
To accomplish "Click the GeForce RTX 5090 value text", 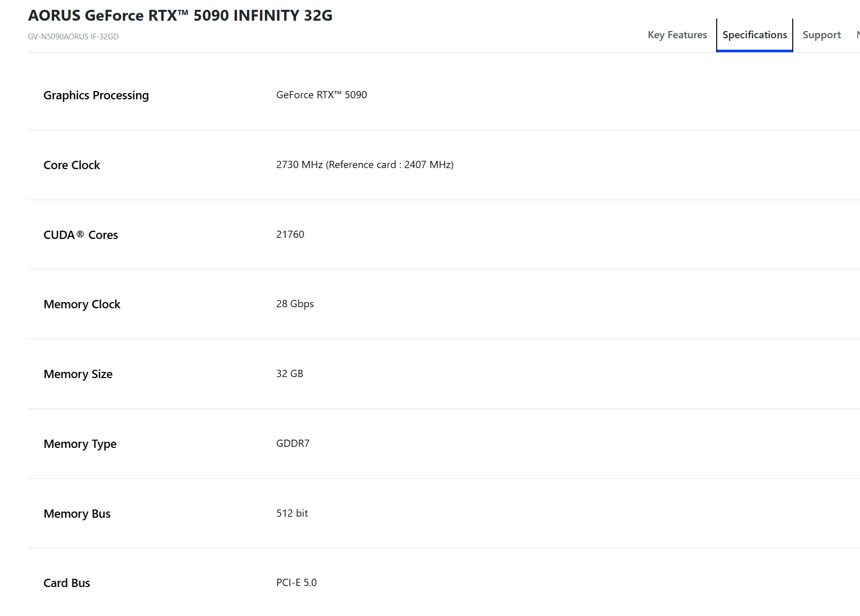I will [321, 95].
